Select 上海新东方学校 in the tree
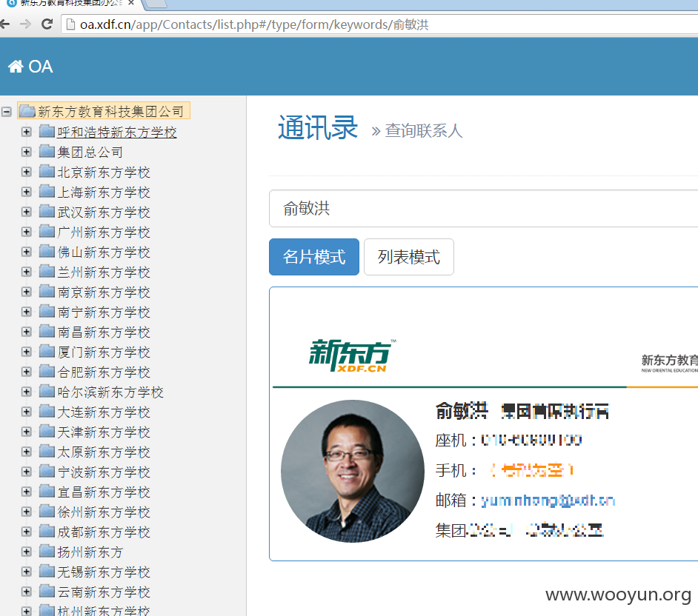Screen dimensions: 698x616 104,192
